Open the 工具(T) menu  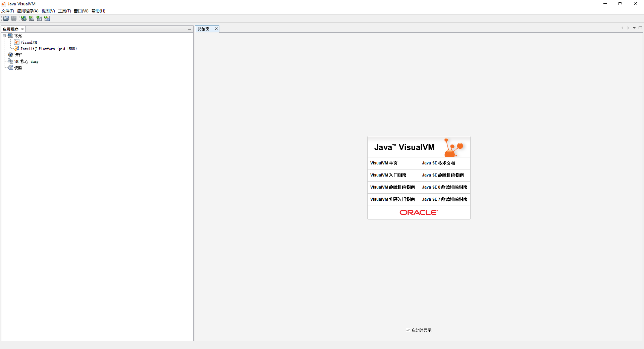[64, 11]
